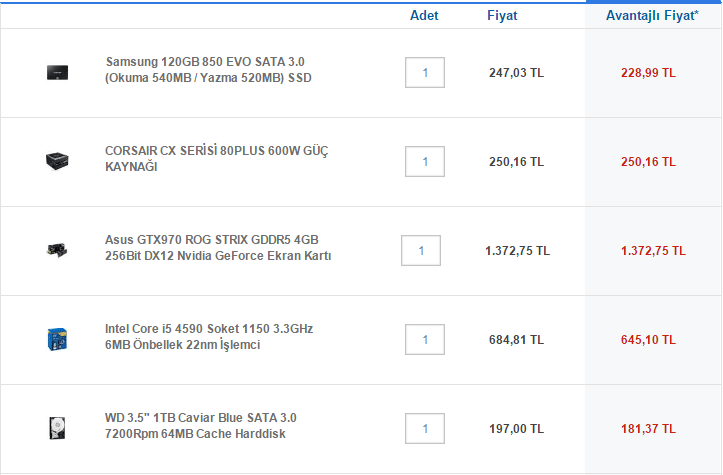Click the Intel i5 4590 quantity field

coord(425,339)
